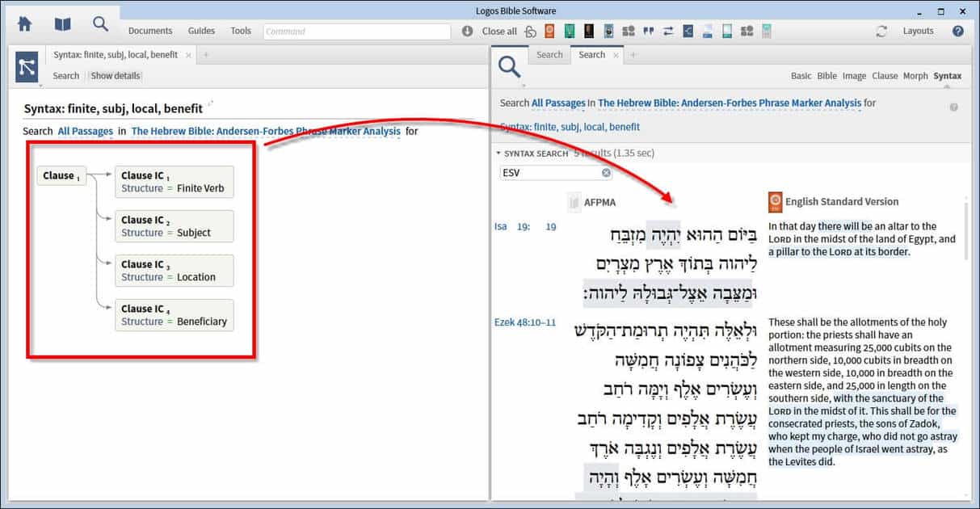980x509 pixels.
Task: Open the Layouts dropdown
Action: click(x=918, y=32)
